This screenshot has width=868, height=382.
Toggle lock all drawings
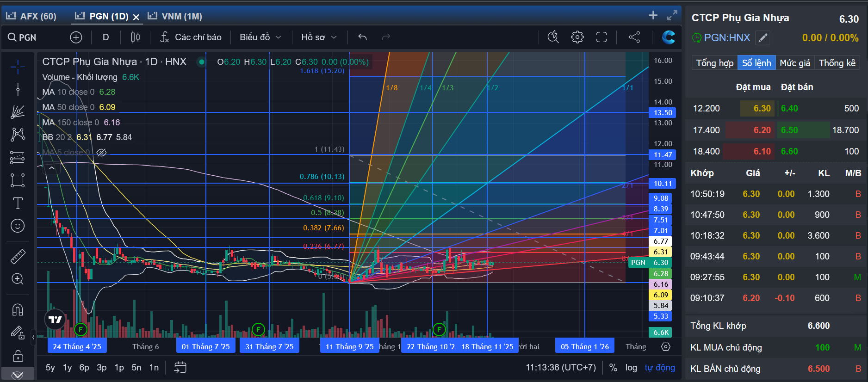18,356
